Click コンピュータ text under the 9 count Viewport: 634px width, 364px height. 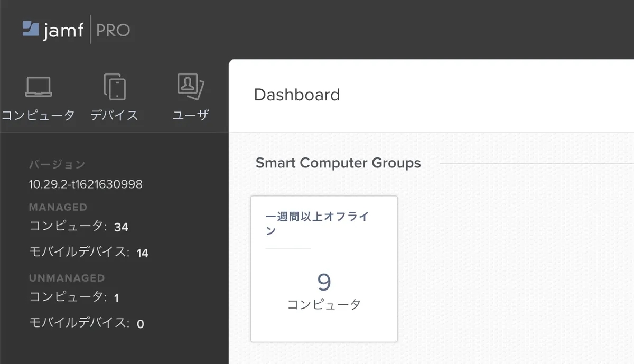pos(324,304)
